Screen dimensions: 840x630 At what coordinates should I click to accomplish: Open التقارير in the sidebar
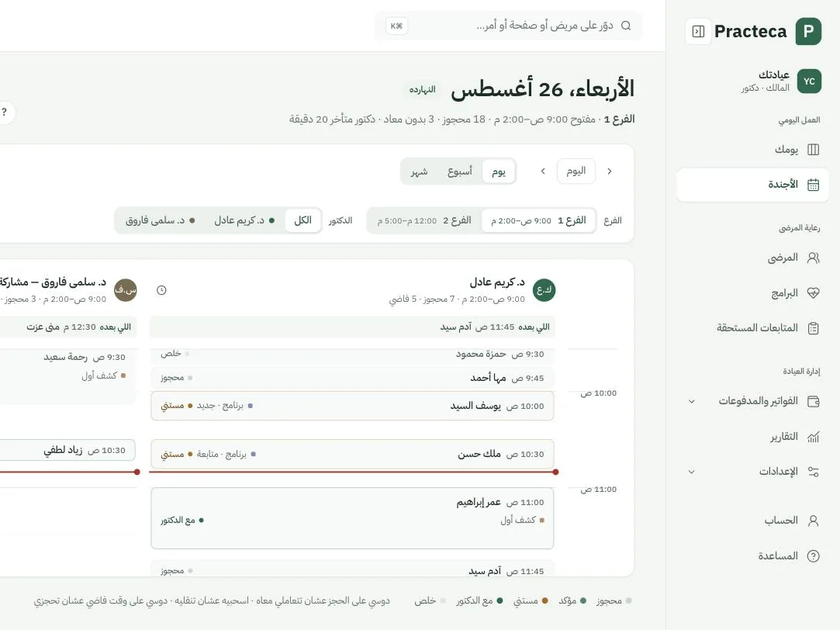(x=752, y=437)
